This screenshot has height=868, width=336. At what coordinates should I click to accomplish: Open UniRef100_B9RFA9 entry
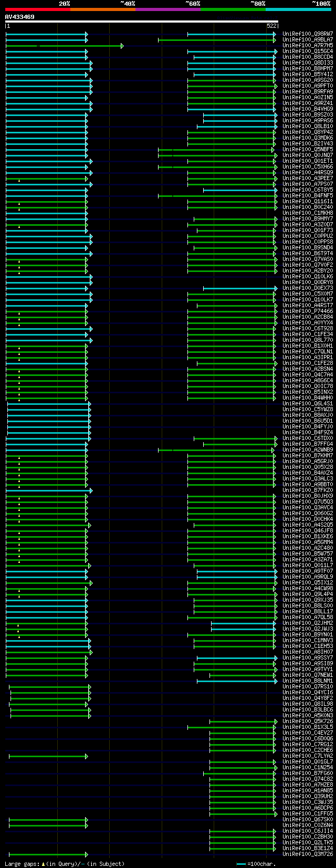tap(308, 91)
